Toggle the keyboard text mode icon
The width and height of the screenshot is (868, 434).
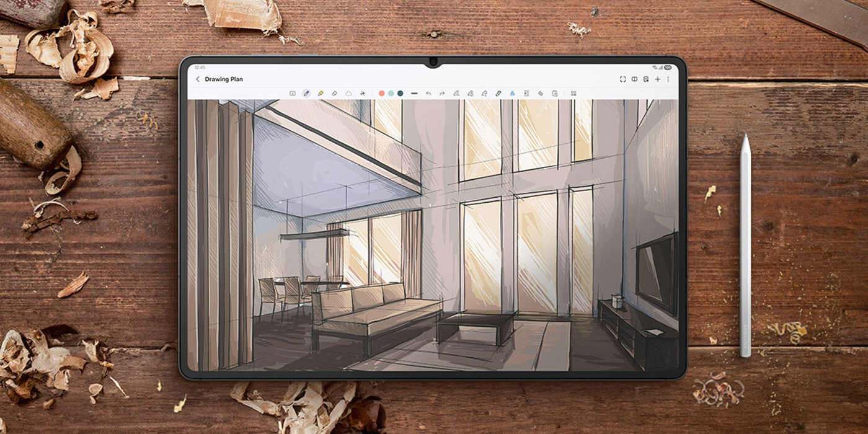(293, 93)
